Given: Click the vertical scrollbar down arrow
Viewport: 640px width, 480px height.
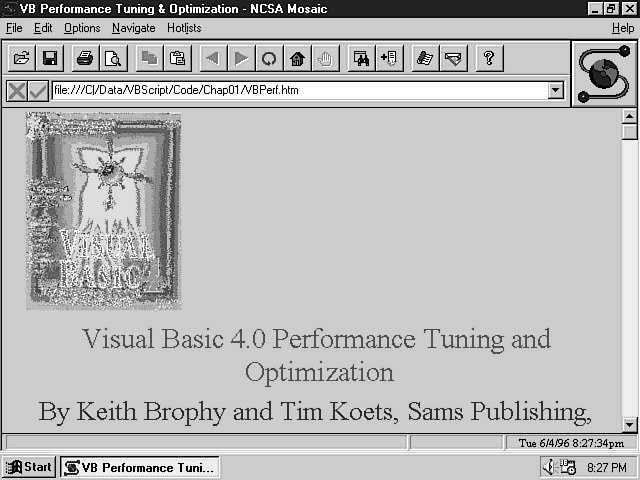Looking at the screenshot, I should pyautogui.click(x=629, y=424).
